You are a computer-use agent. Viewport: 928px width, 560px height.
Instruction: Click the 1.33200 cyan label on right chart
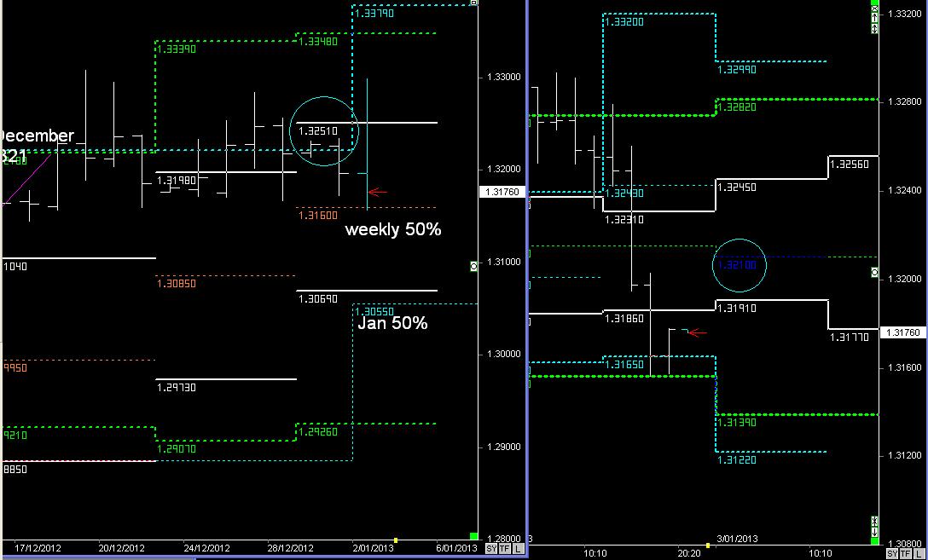coord(623,22)
